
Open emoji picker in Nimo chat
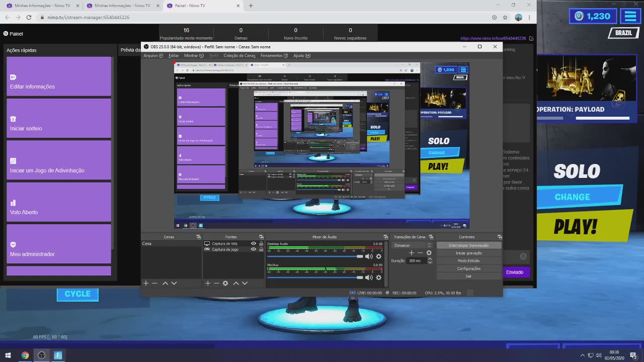[x=523, y=256]
